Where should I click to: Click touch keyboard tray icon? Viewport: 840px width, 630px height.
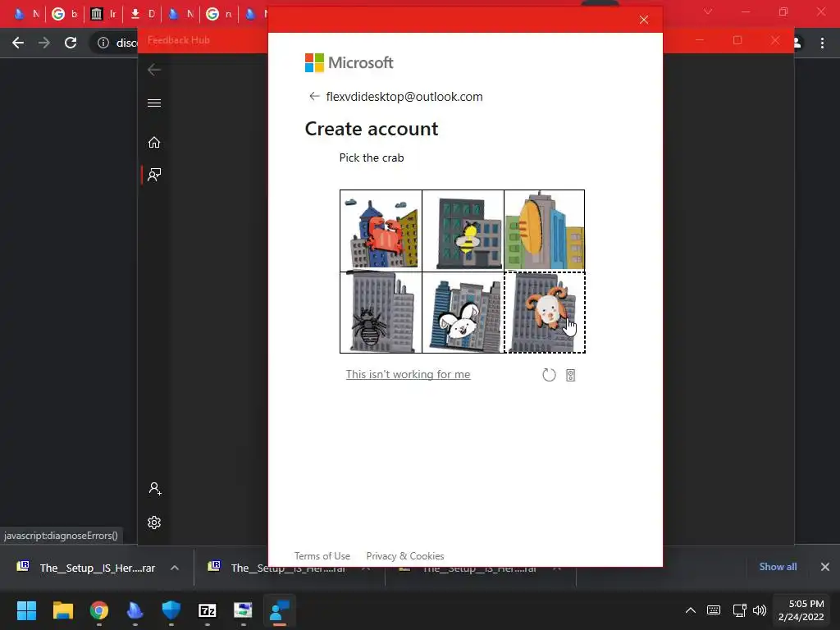coord(714,610)
